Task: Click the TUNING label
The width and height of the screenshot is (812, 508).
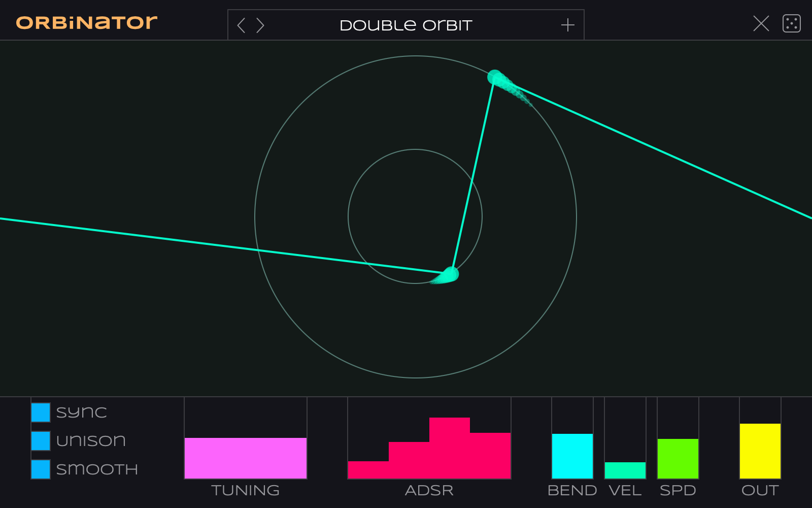Action: pyautogui.click(x=246, y=490)
